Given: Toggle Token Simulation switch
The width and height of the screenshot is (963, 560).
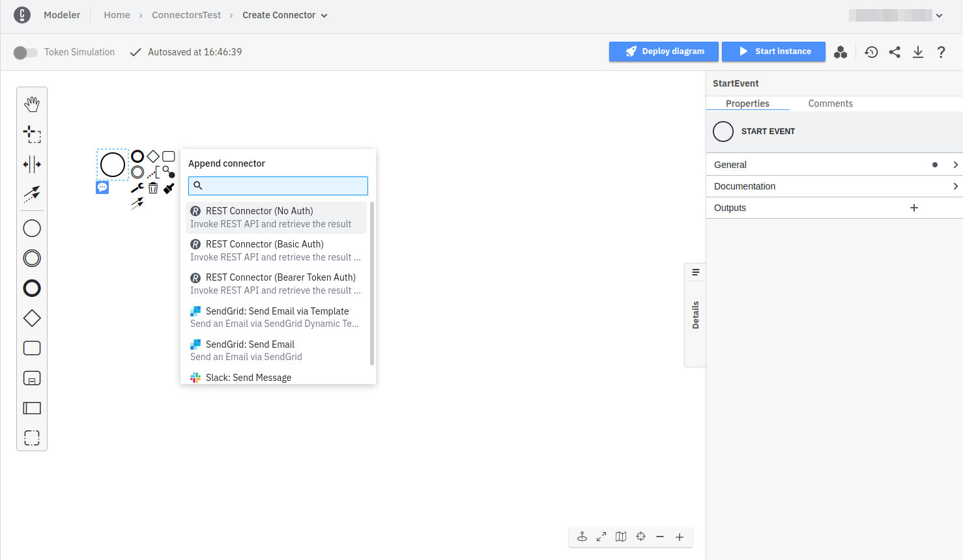Looking at the screenshot, I should [x=25, y=52].
